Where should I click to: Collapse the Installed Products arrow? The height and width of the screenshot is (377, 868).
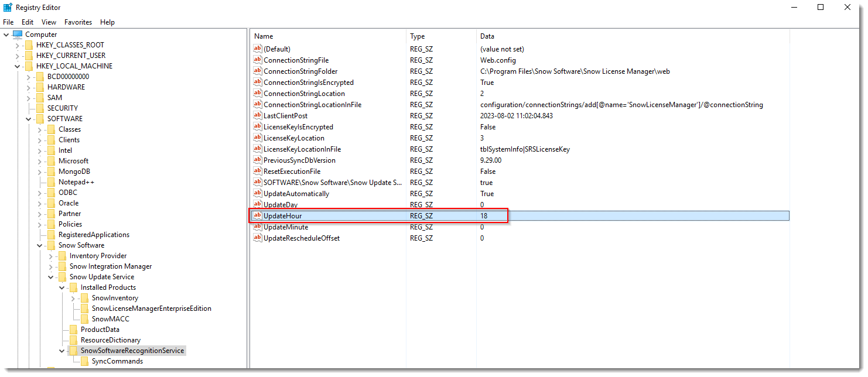(x=62, y=287)
